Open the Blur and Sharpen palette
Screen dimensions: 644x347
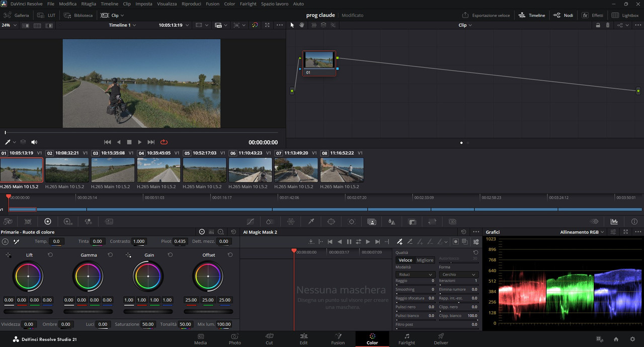pyautogui.click(x=391, y=222)
